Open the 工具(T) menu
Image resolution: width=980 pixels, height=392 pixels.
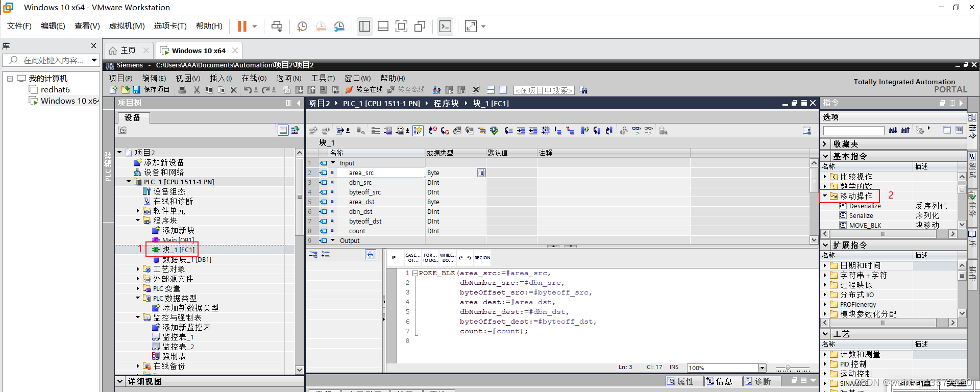[323, 78]
